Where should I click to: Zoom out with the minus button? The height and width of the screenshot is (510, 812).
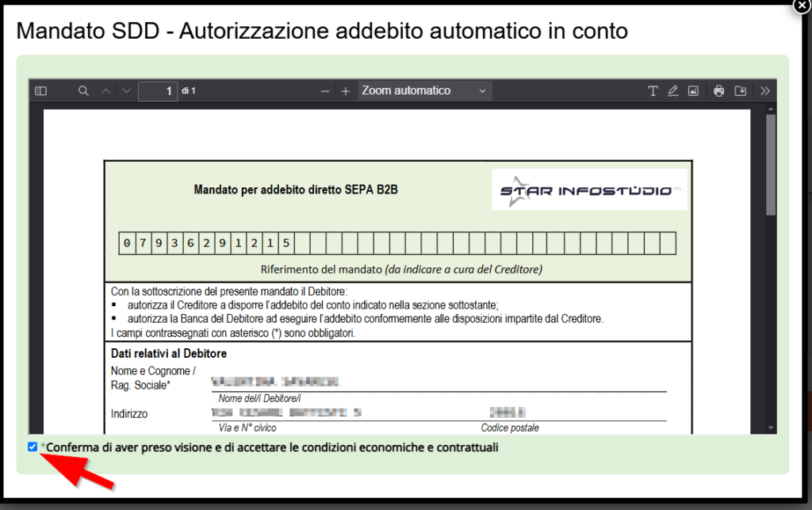click(x=324, y=92)
